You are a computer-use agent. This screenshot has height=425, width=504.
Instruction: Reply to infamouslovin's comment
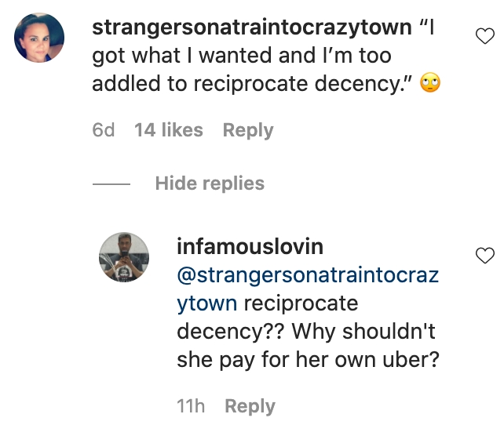(x=250, y=406)
